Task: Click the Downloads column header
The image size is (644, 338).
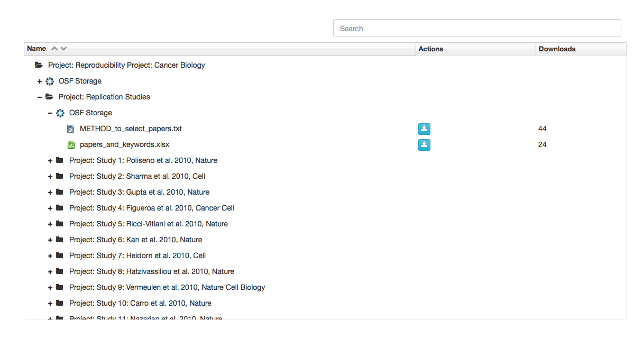Action: [x=557, y=48]
